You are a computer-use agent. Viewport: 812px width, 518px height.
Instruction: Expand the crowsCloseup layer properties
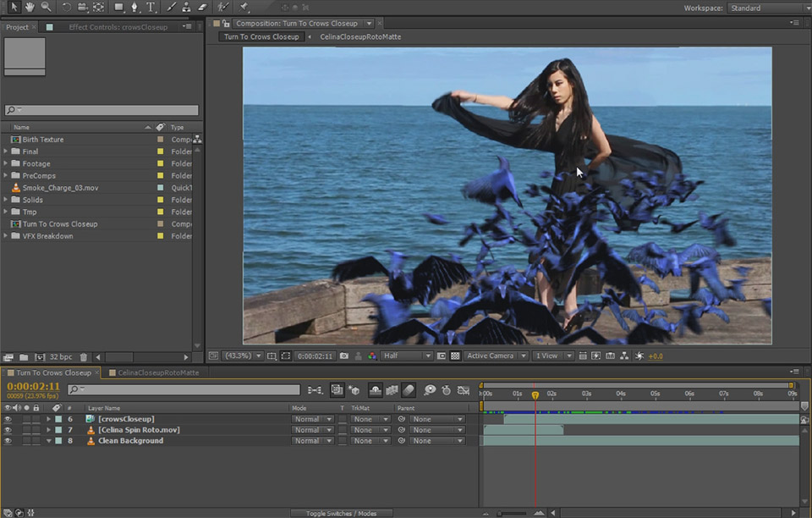click(x=49, y=419)
